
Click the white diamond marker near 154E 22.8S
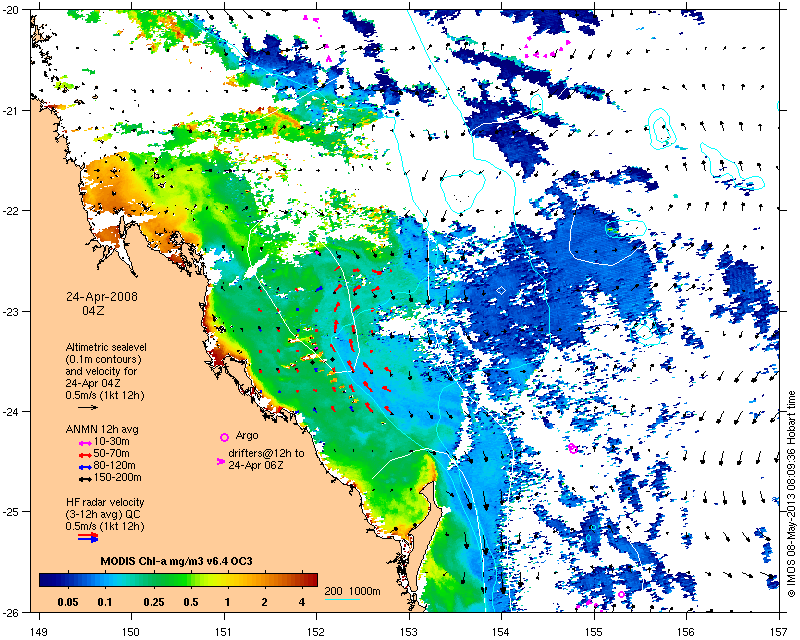(501, 290)
